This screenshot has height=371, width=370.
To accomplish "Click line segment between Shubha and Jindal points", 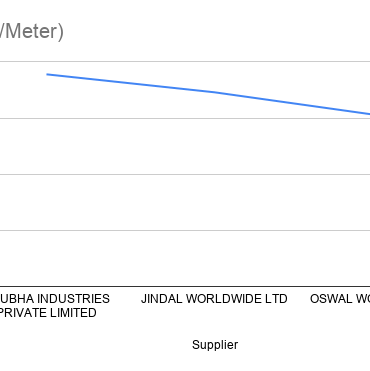I will [130, 83].
